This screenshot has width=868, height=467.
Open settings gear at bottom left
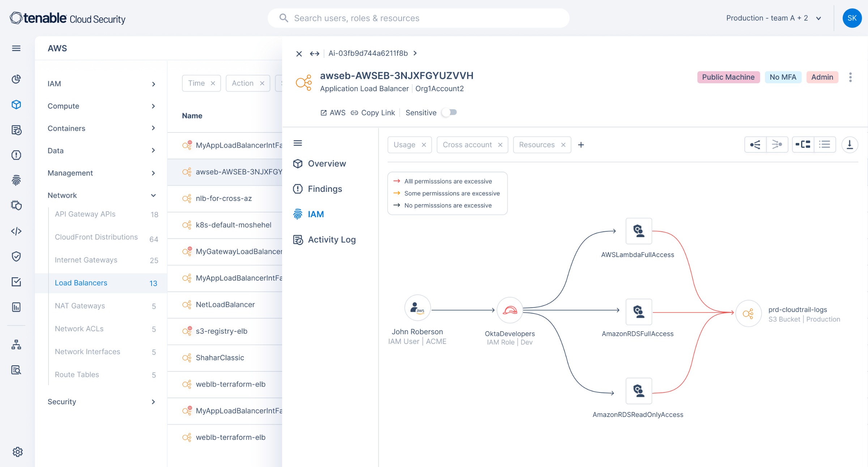pyautogui.click(x=17, y=452)
